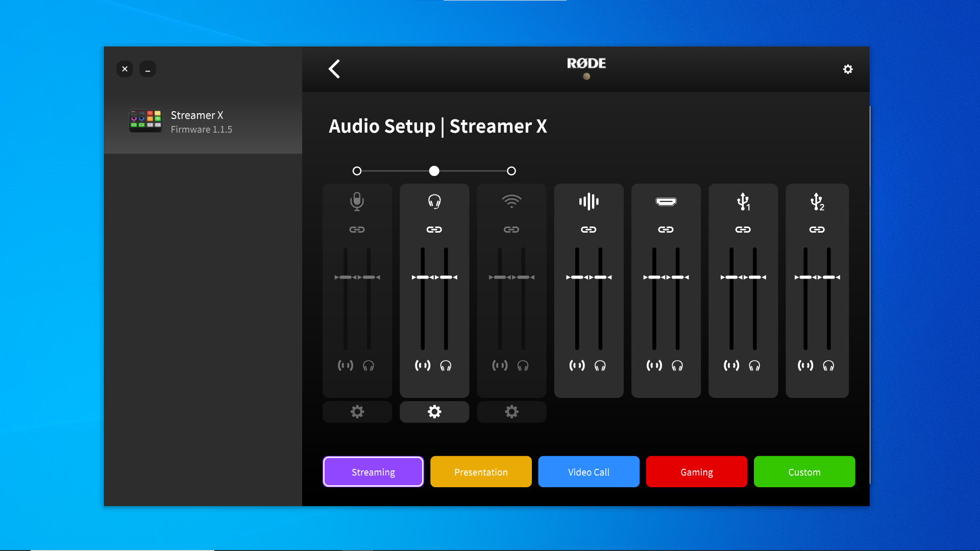Mute headphone monitor on USB 2 channel
The width and height of the screenshot is (980, 551).
[828, 365]
